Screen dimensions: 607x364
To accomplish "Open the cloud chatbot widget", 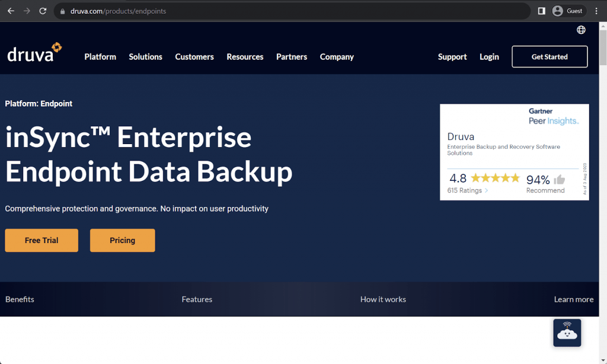I will 567,333.
